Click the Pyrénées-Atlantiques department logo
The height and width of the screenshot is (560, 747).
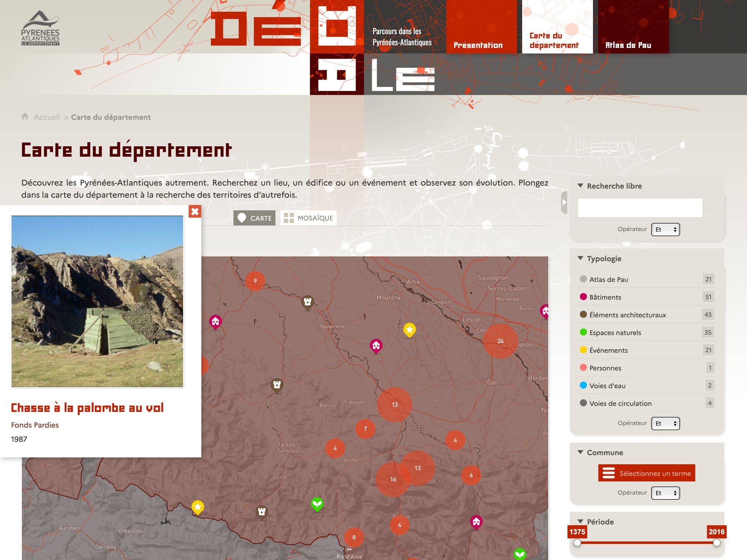[40, 28]
